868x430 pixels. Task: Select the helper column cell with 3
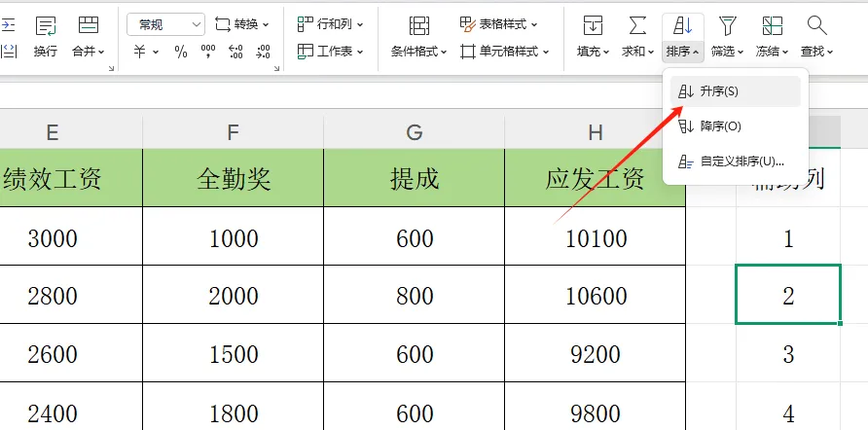(x=788, y=353)
